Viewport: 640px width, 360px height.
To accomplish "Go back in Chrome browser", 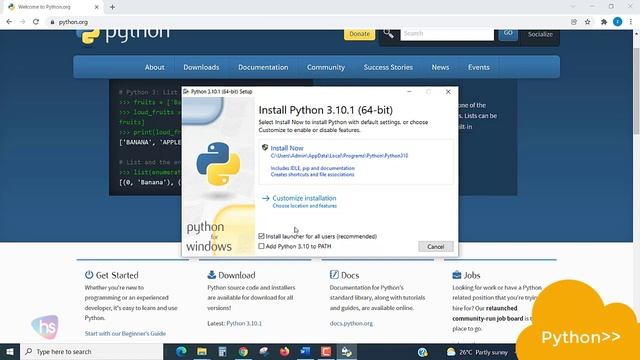I will pos(9,22).
